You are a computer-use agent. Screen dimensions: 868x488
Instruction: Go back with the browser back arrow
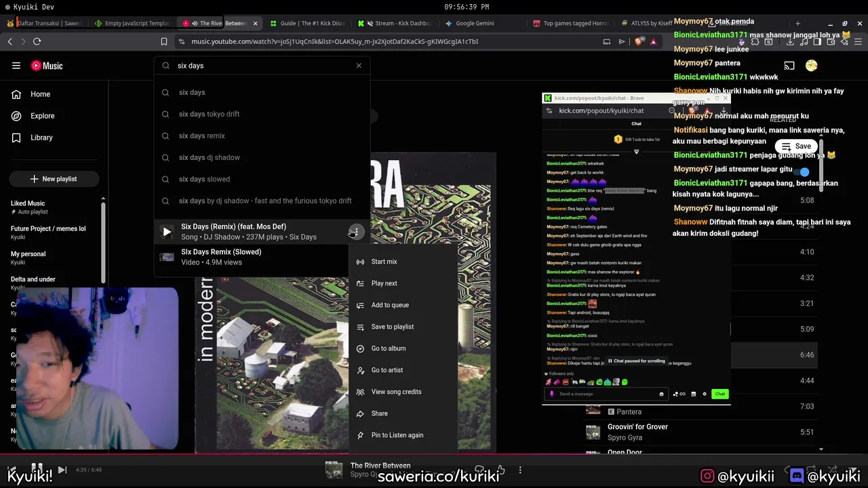pos(9,41)
